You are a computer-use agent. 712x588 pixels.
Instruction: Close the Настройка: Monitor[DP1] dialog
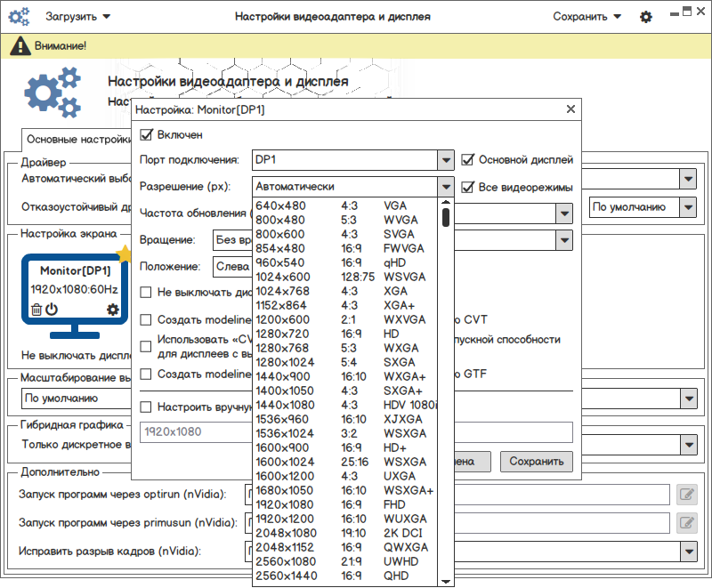point(570,109)
